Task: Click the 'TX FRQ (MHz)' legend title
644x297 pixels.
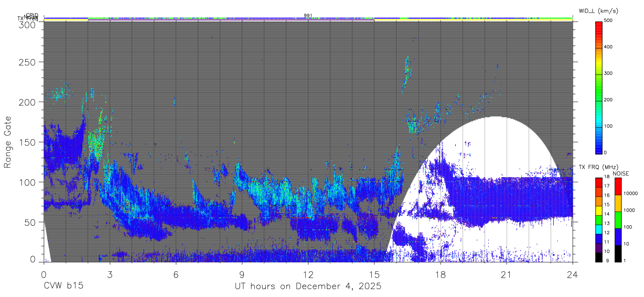Action: (598, 167)
